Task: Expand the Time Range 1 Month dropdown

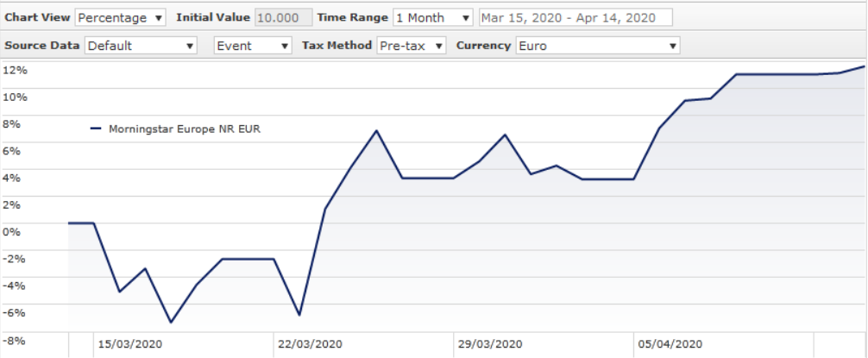Action: [432, 18]
